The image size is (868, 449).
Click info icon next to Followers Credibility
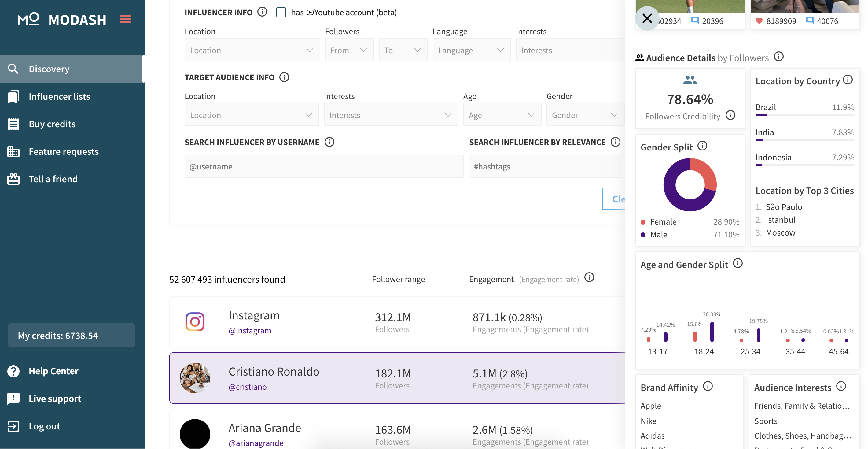point(730,115)
